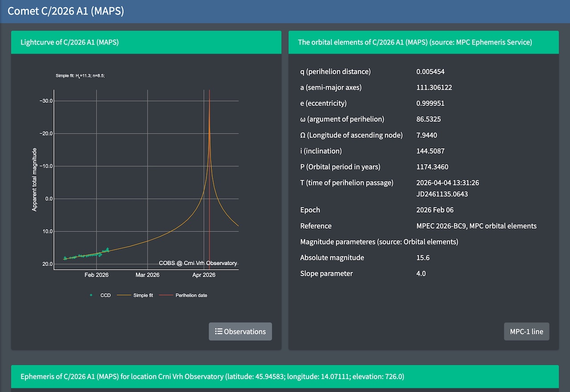
Task: Click the list icon on the Observations button
Action: coord(218,331)
